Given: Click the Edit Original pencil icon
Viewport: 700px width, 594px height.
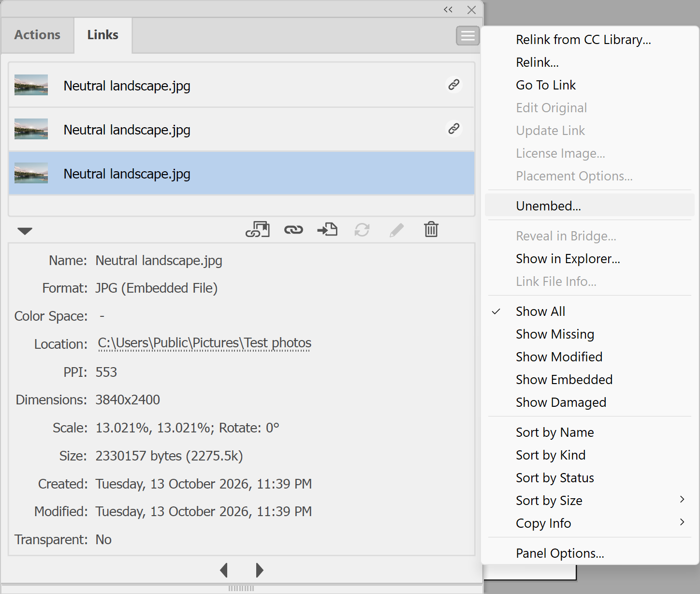Looking at the screenshot, I should 396,230.
